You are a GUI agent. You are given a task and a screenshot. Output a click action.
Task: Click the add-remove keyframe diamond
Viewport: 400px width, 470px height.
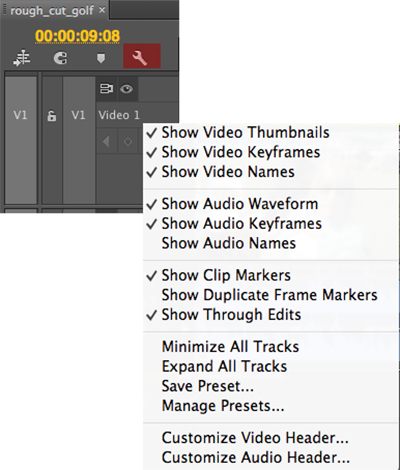coord(128,142)
